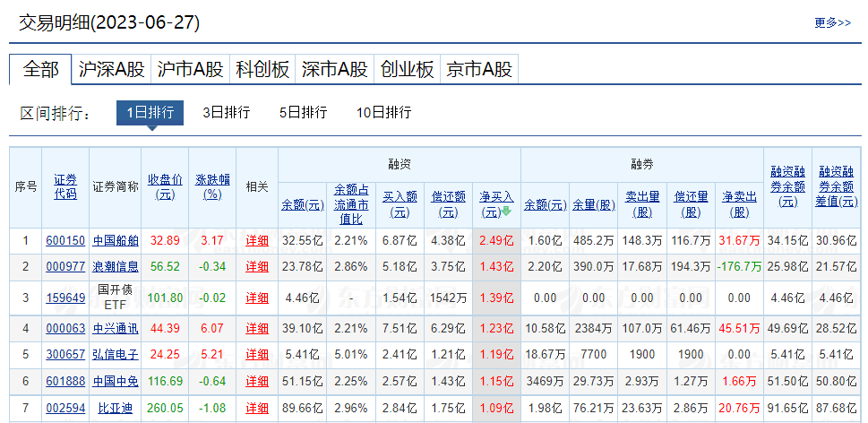Open stock code 000977
The width and height of the screenshot is (868, 423).
coord(65,267)
